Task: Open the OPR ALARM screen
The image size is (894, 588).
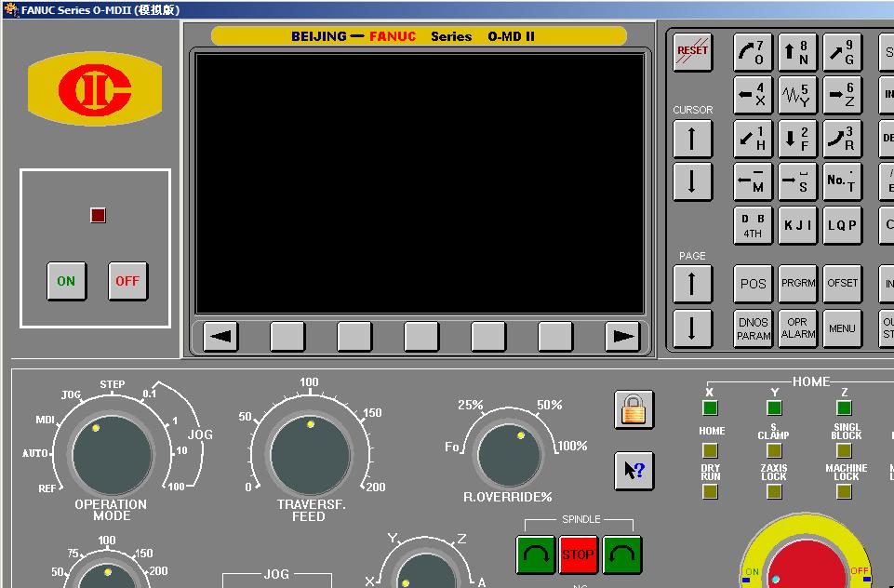Action: point(797,328)
